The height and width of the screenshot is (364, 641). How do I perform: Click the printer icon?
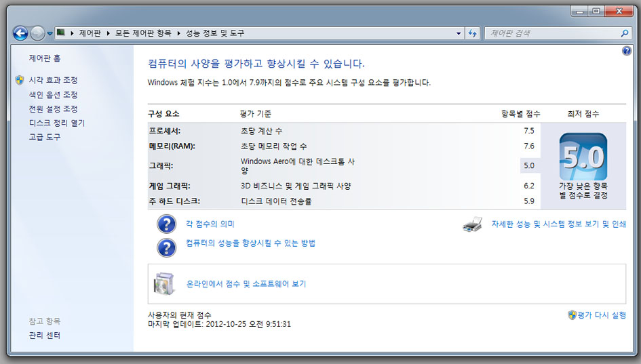[473, 224]
